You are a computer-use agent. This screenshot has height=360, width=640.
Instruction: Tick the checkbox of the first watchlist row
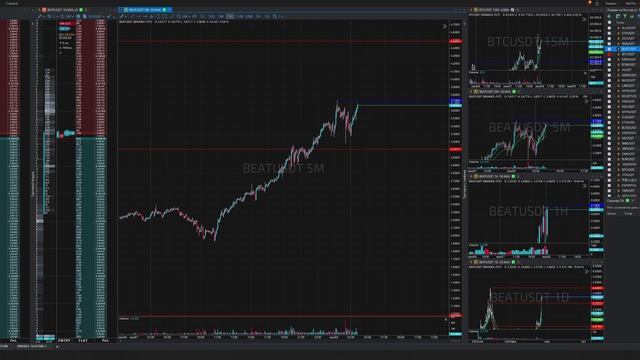coord(609,28)
